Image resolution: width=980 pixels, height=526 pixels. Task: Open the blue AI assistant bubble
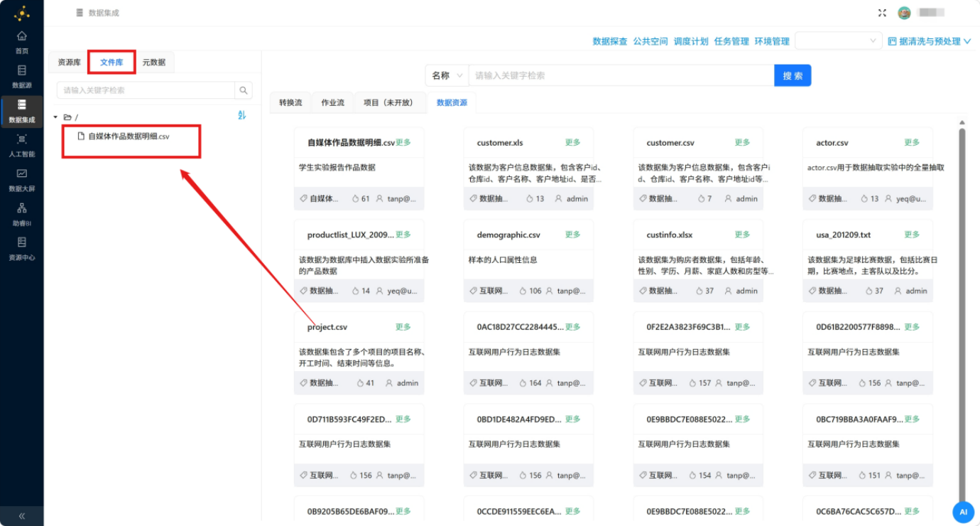pyautogui.click(x=963, y=512)
